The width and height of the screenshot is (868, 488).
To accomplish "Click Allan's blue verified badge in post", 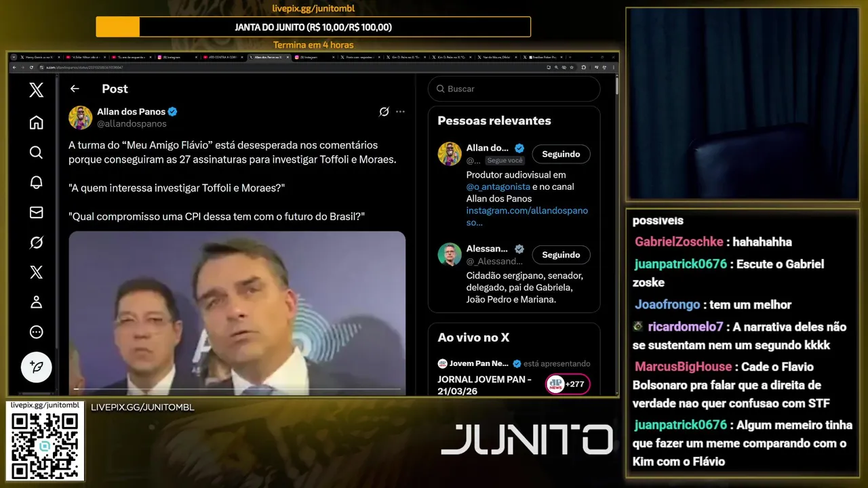I will [173, 111].
